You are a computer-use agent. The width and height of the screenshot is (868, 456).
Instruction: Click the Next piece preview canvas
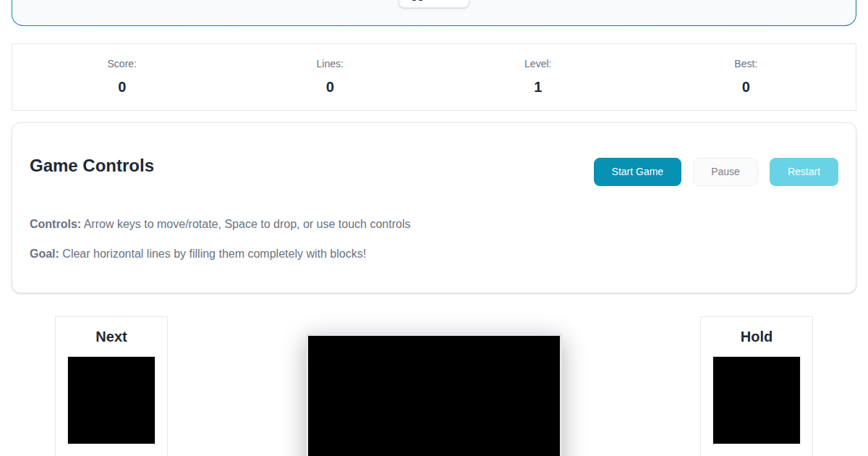(111, 400)
